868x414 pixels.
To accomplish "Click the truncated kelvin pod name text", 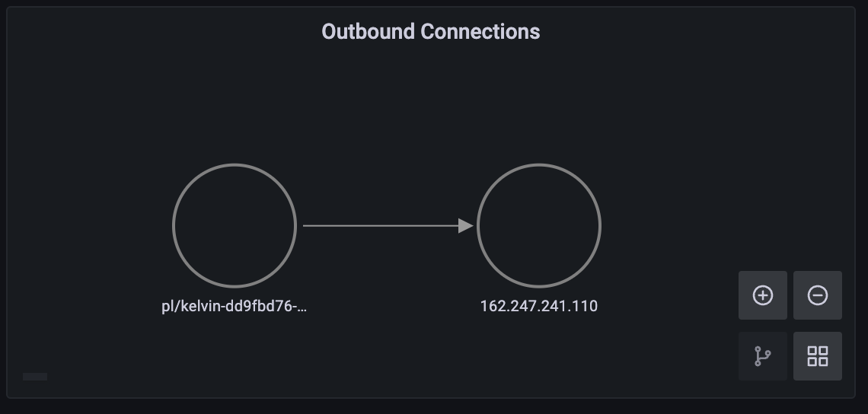I will (235, 307).
